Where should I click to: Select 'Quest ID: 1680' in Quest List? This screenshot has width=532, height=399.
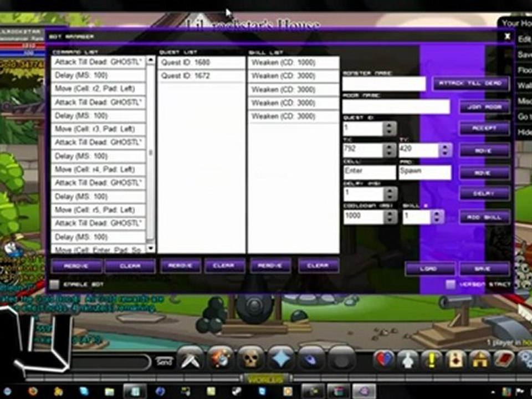click(x=202, y=63)
